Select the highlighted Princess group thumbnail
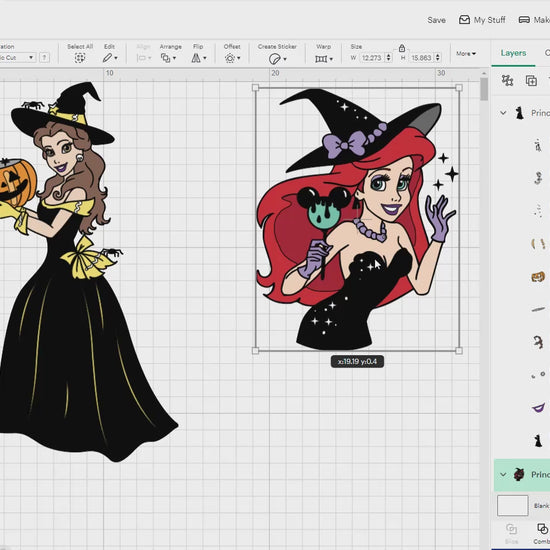 click(519, 474)
